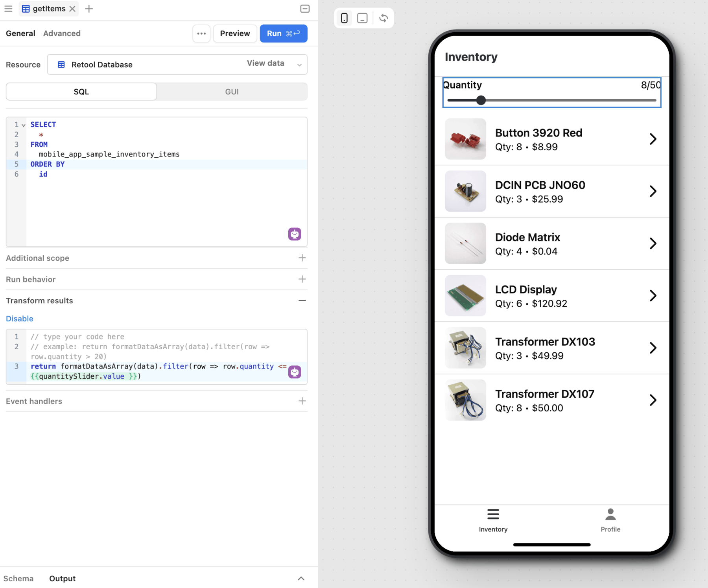Fold the SQL code at line 1
The width and height of the screenshot is (708, 588).
point(24,125)
